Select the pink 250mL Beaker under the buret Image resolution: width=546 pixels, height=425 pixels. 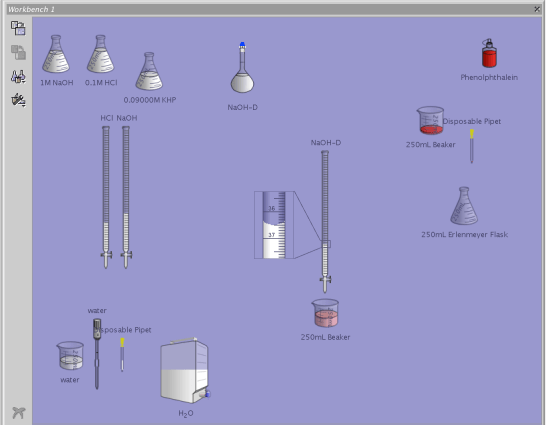325,313
